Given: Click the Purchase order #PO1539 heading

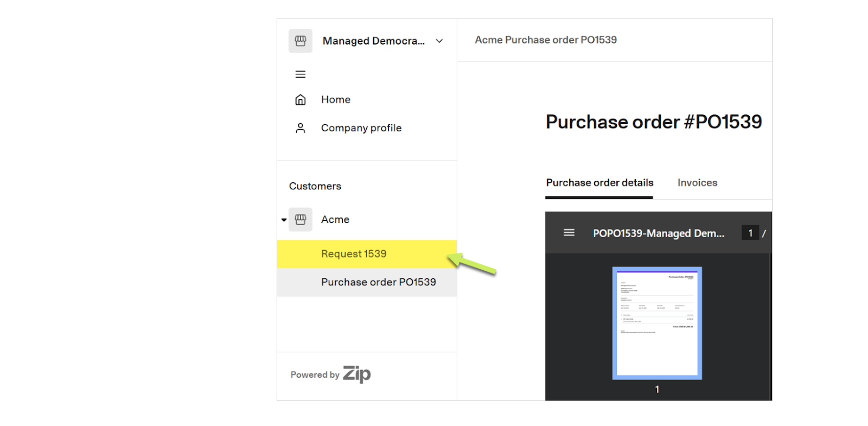Looking at the screenshot, I should coord(654,122).
